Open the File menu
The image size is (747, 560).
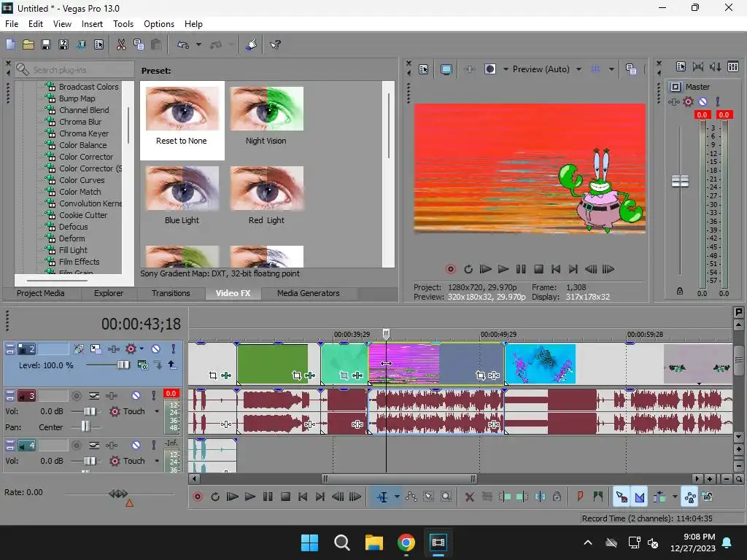[x=12, y=24]
